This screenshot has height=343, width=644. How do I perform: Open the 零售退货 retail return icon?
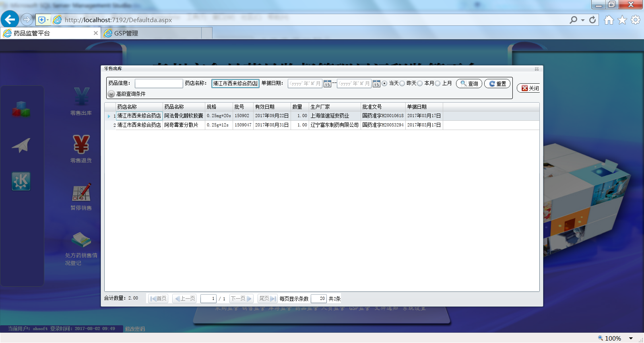coord(81,145)
